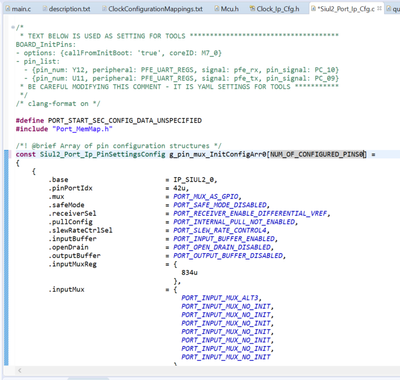The height and width of the screenshot is (380, 400).
Task: Click NUM_OF_CONFIGURED_PINS0 inside the brackets
Action: (316, 154)
